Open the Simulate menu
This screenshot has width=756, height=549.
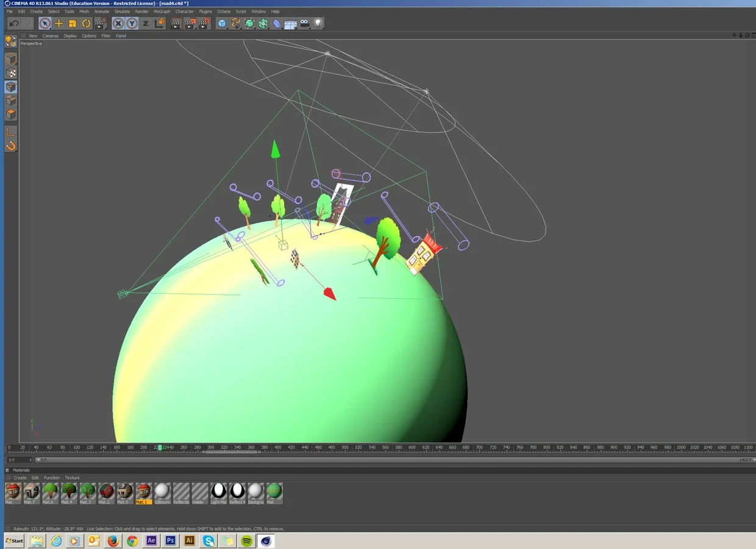122,12
